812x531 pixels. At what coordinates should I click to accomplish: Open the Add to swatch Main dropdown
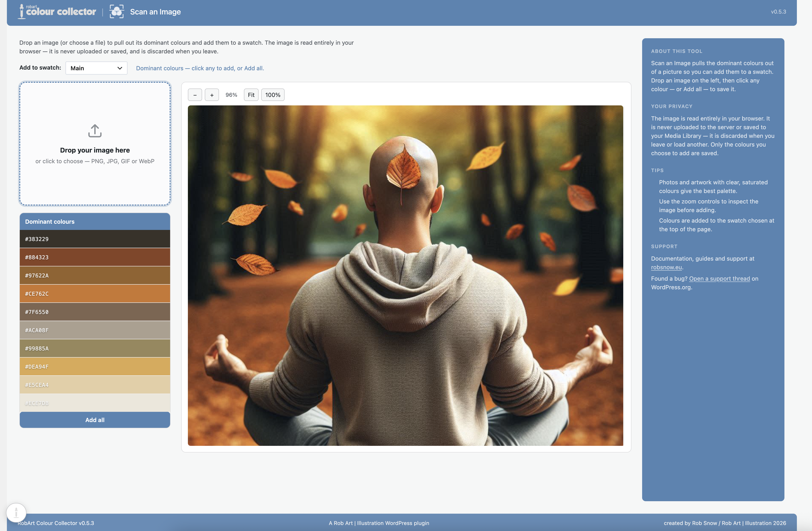click(x=96, y=68)
